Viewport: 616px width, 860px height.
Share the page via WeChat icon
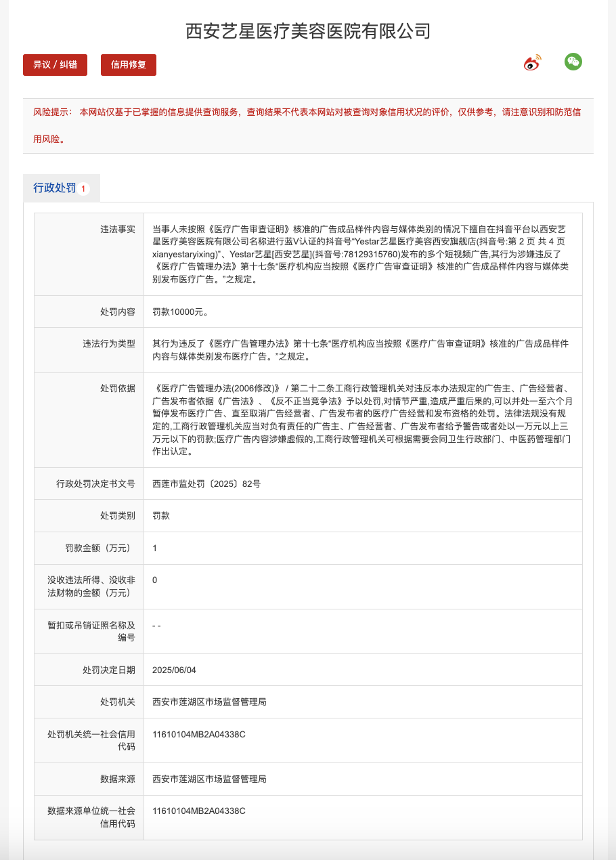click(x=573, y=62)
